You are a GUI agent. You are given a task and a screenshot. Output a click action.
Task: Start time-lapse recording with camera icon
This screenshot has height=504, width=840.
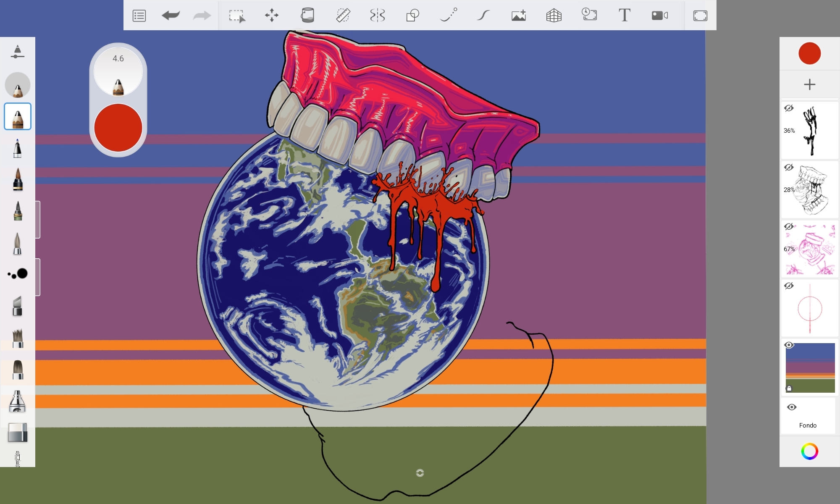[659, 16]
